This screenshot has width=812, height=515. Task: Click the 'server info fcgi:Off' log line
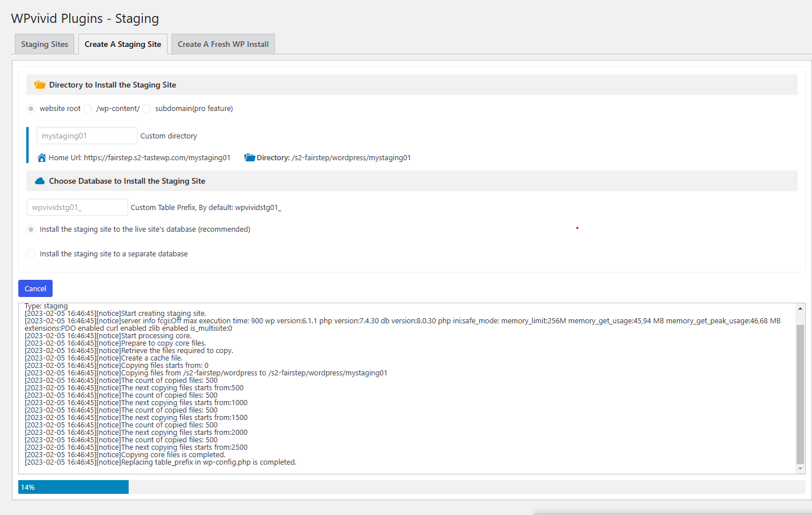pyautogui.click(x=403, y=324)
